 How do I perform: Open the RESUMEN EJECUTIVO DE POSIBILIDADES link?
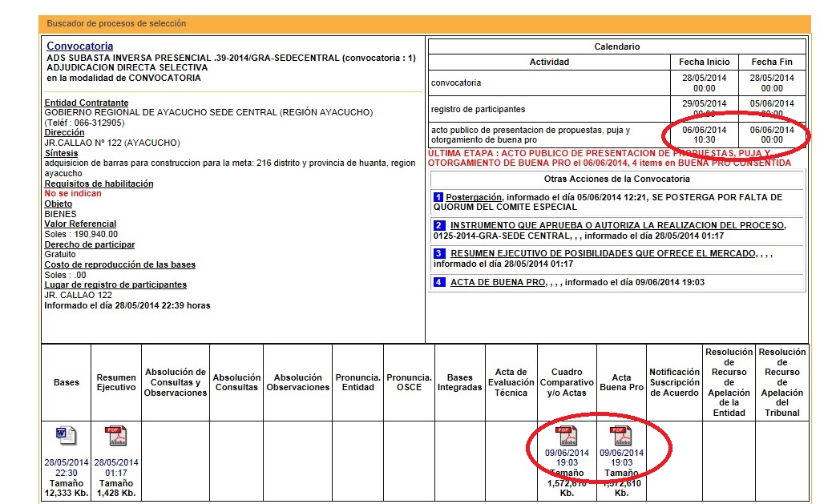point(603,253)
